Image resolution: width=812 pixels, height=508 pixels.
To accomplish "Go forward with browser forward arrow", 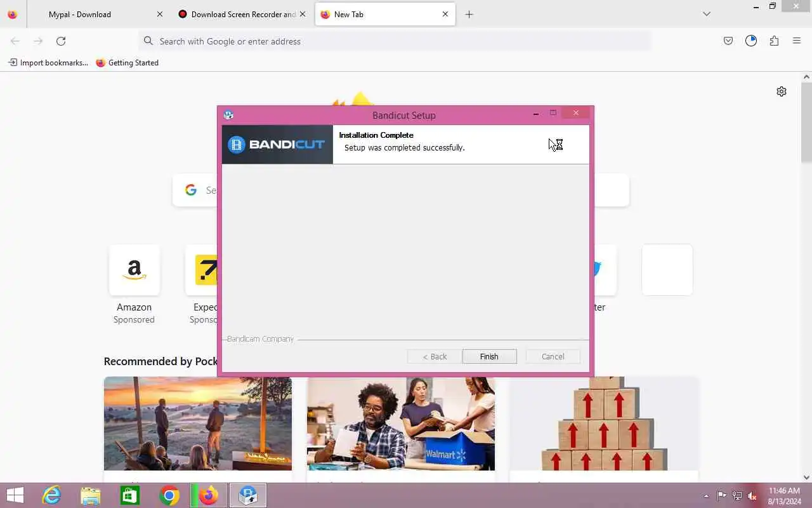I will (38, 41).
